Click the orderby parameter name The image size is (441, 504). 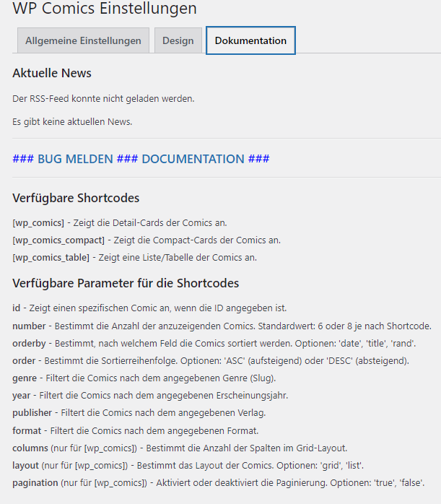29,343
